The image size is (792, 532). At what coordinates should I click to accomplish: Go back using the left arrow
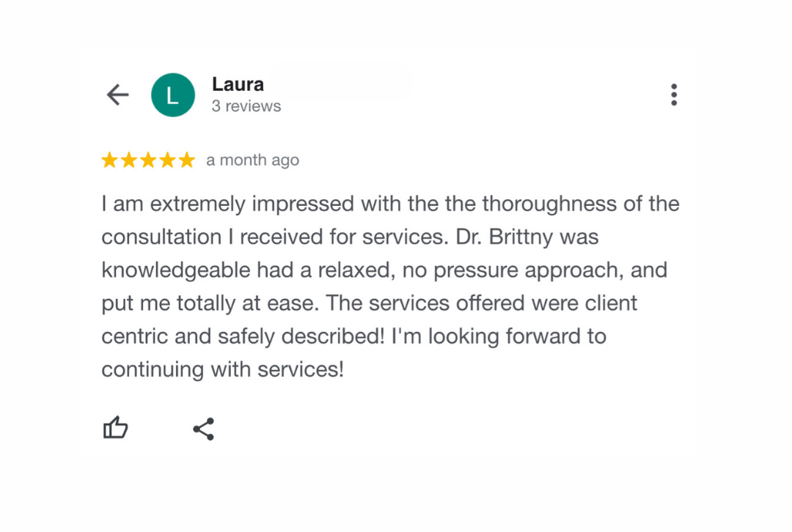[x=117, y=95]
